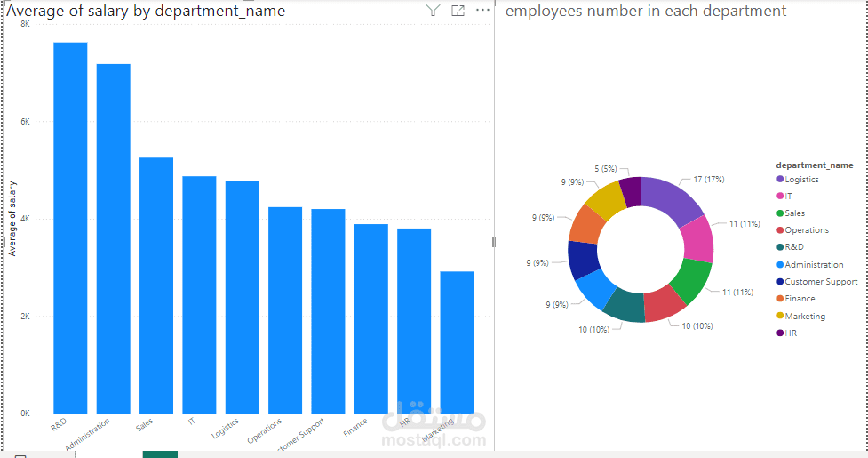Click the focus mode icon on salary chart
Screen dimensions: 868x458
(458, 11)
